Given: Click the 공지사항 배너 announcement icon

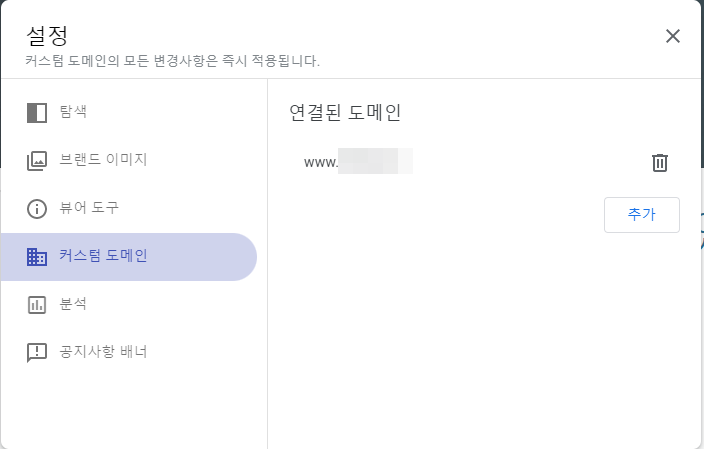Looking at the screenshot, I should [37, 353].
